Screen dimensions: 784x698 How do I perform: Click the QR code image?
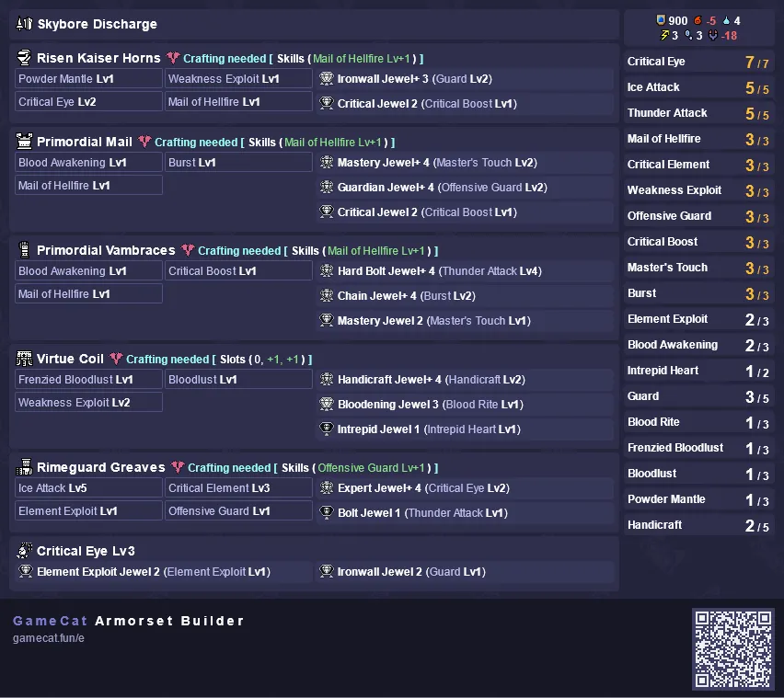(733, 648)
